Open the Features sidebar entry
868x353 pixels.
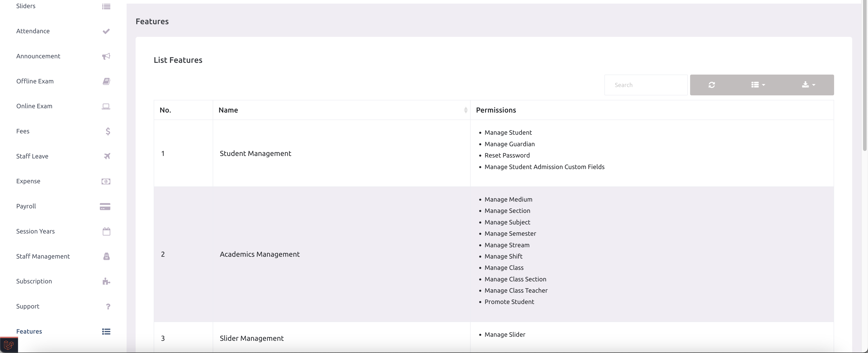point(29,331)
